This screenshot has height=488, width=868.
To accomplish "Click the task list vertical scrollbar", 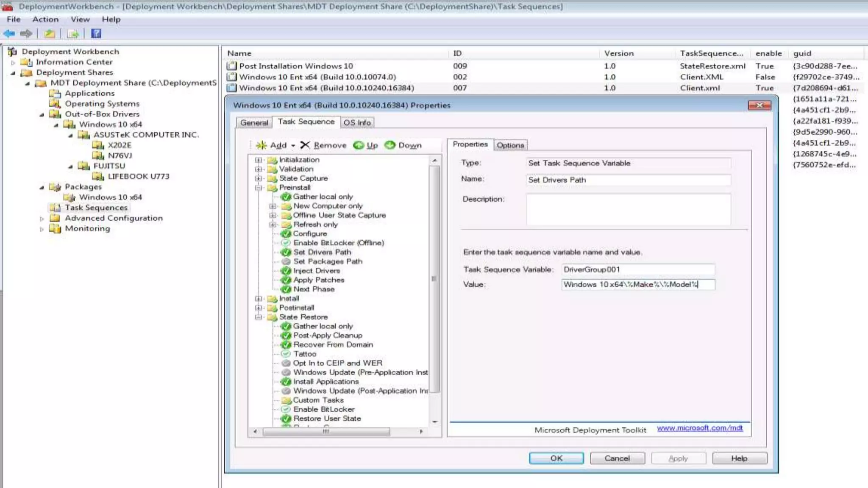I will (434, 280).
